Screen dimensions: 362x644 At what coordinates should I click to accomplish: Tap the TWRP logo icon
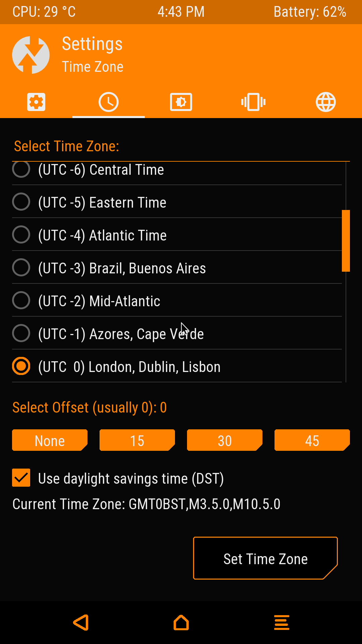coord(31,55)
